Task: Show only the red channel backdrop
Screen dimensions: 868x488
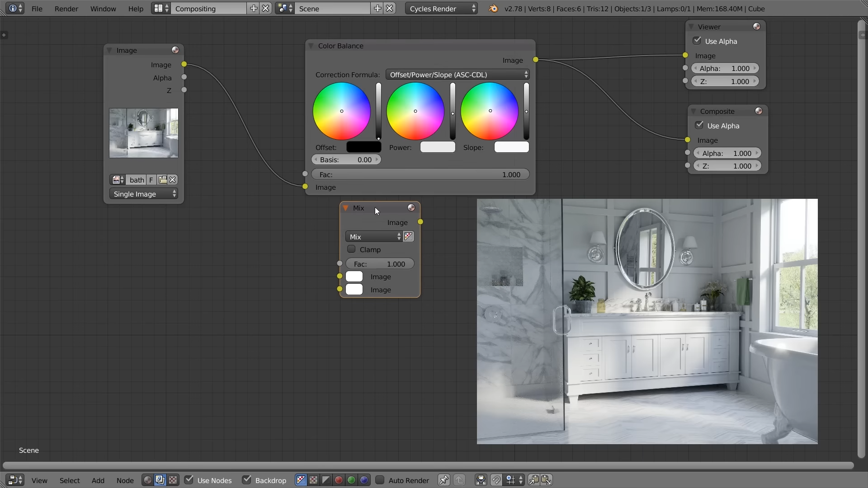Action: pyautogui.click(x=339, y=480)
